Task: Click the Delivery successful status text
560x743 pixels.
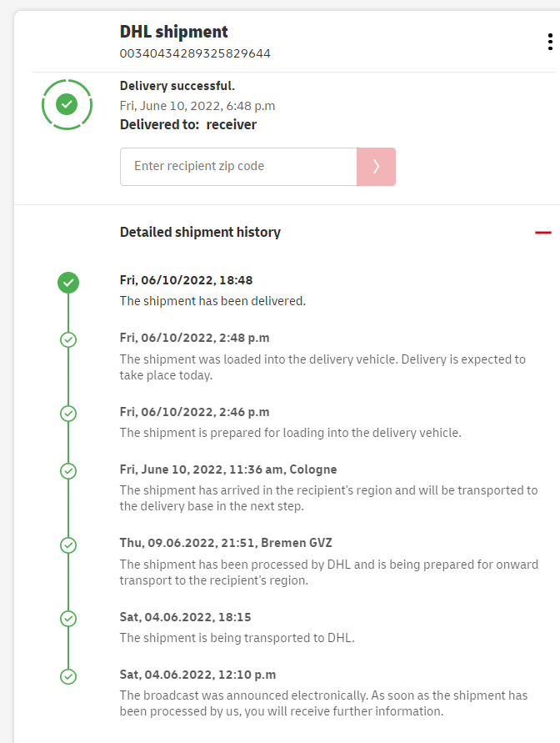Action: click(177, 86)
